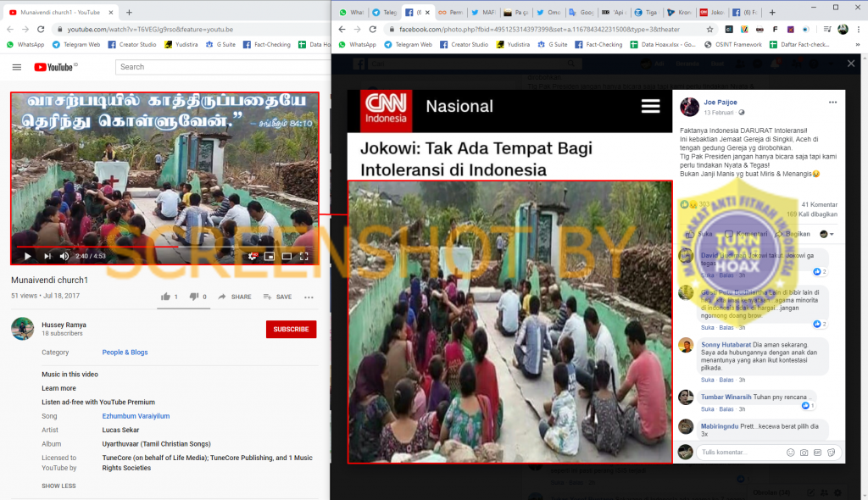868x500 pixels.
Task: Seek on the YouTube video progress bar
Action: [x=165, y=247]
